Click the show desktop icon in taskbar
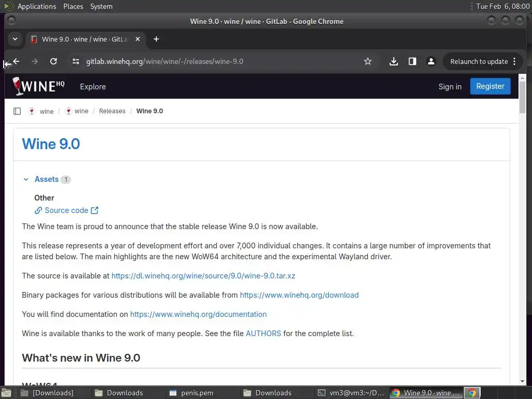 pos(6,393)
